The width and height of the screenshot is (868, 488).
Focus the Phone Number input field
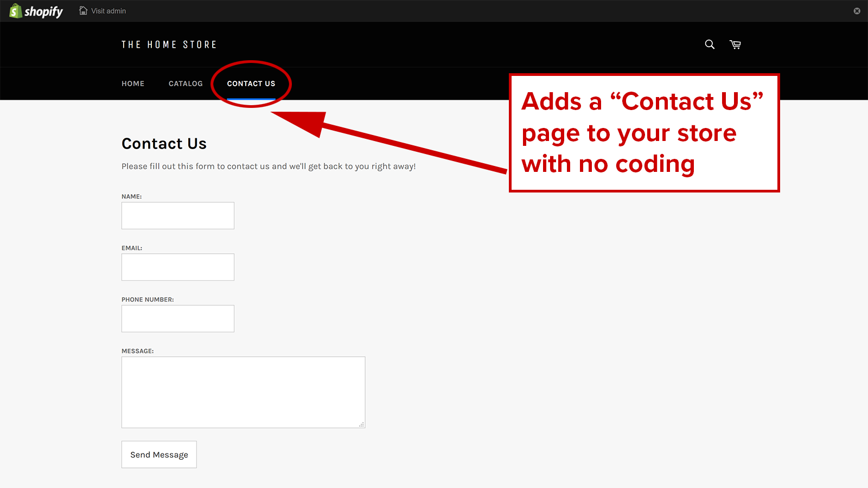(178, 319)
